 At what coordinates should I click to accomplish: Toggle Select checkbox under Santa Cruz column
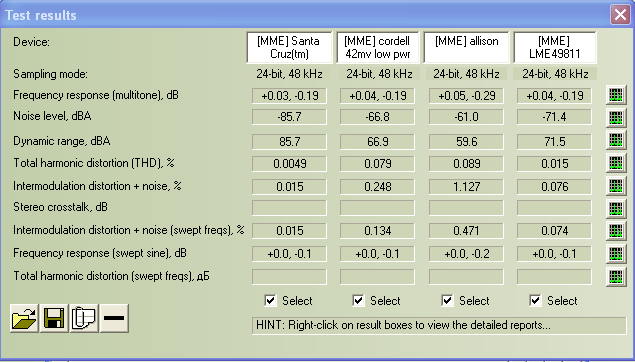coord(270,300)
